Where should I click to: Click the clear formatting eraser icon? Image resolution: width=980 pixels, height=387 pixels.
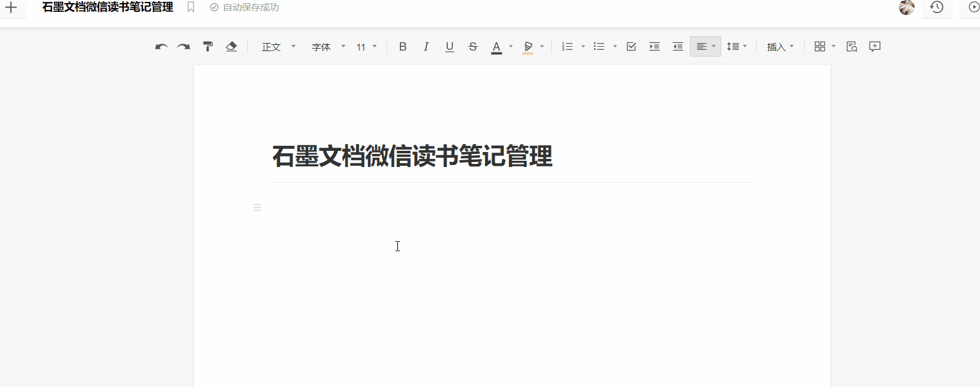tap(231, 47)
